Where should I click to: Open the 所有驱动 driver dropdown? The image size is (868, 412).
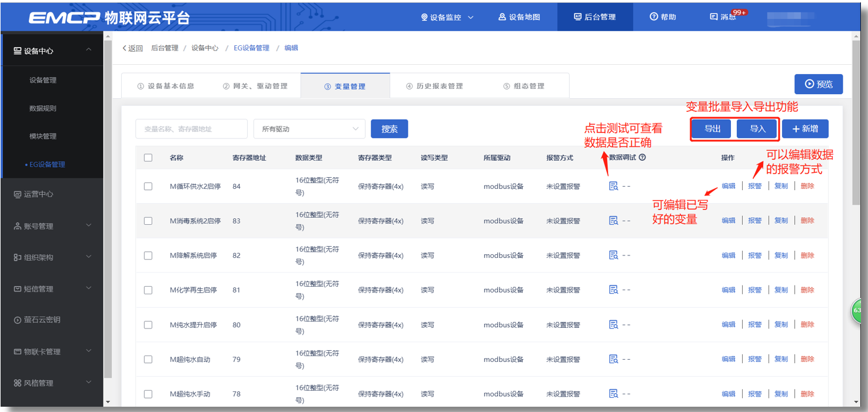pyautogui.click(x=309, y=129)
